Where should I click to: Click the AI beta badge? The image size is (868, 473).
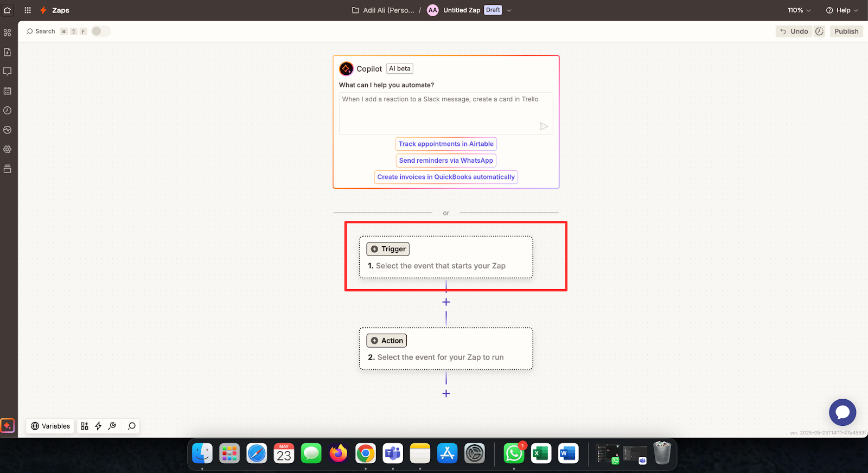[x=400, y=69]
